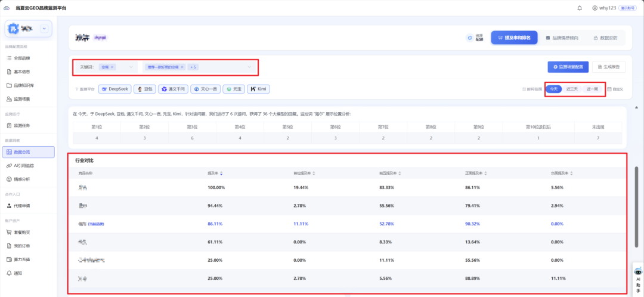This screenshot has width=644, height=297.
Task: Toggle the 文心一言 platform filter
Action: click(205, 89)
